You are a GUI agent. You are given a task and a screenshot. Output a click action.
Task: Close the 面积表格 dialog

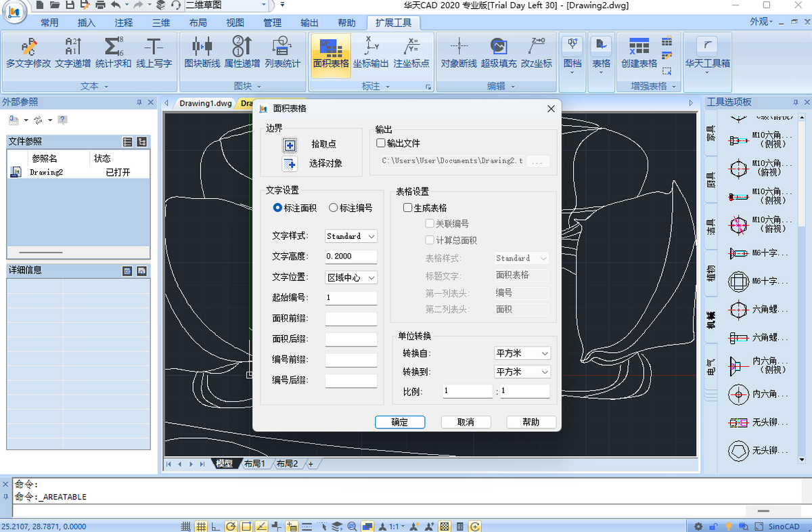click(x=551, y=108)
